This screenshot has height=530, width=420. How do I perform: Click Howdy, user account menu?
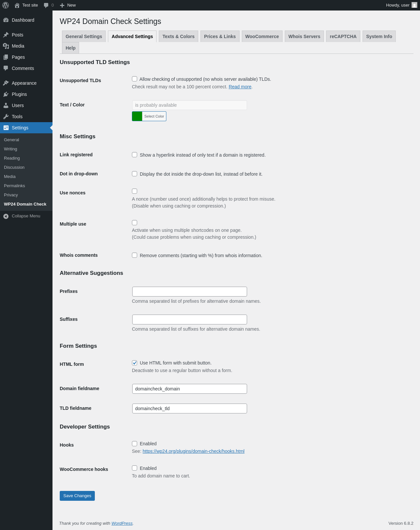click(x=401, y=5)
